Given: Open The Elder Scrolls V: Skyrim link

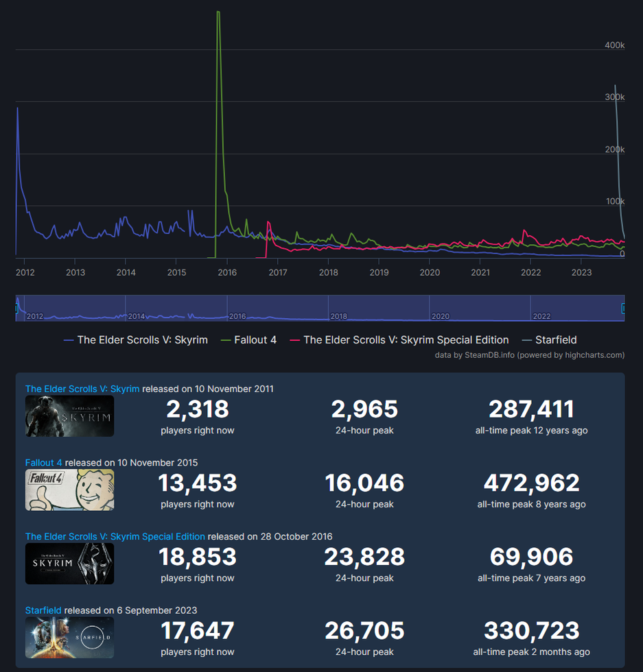Looking at the screenshot, I should pyautogui.click(x=82, y=389).
